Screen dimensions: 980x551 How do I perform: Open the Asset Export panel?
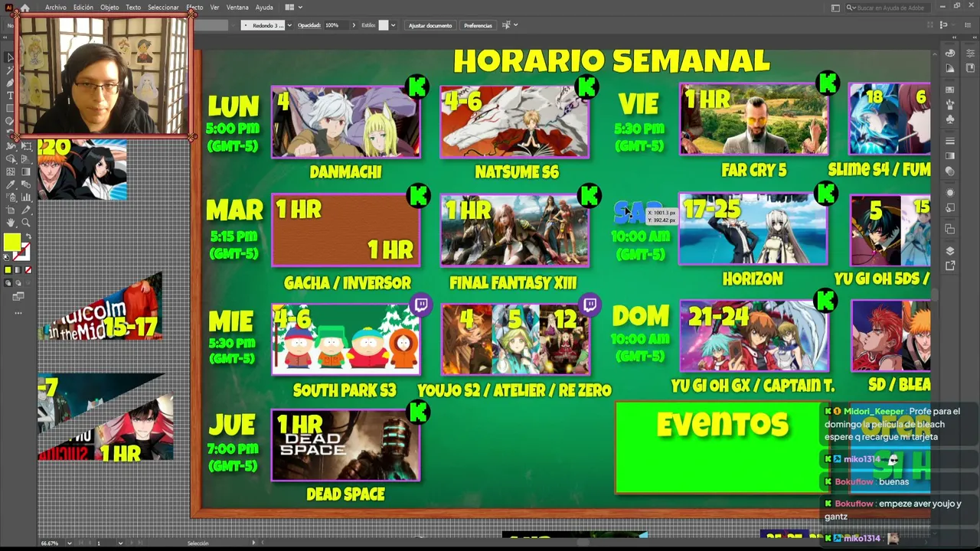(950, 266)
